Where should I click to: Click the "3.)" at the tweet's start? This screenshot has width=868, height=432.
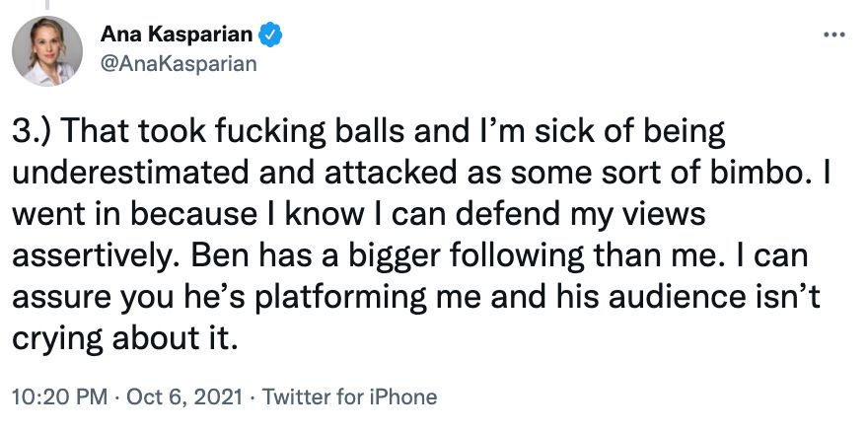pyautogui.click(x=34, y=132)
